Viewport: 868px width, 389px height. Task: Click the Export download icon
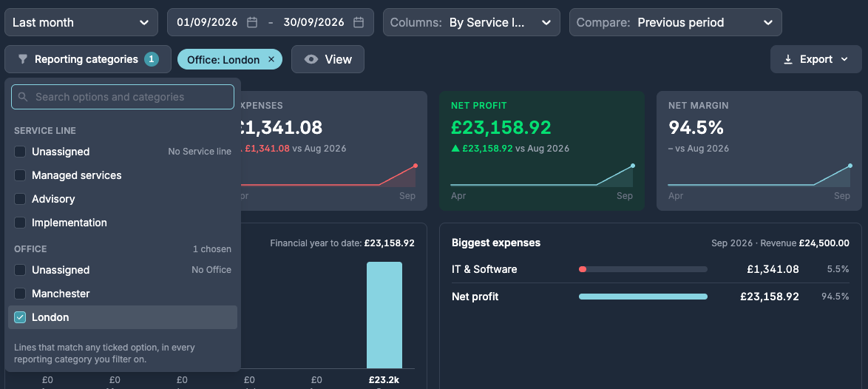[x=788, y=59]
